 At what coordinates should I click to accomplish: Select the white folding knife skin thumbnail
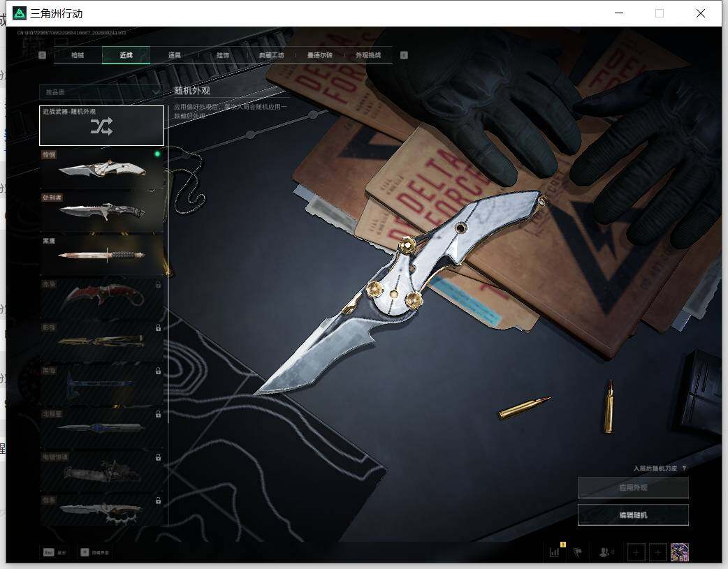point(102,169)
